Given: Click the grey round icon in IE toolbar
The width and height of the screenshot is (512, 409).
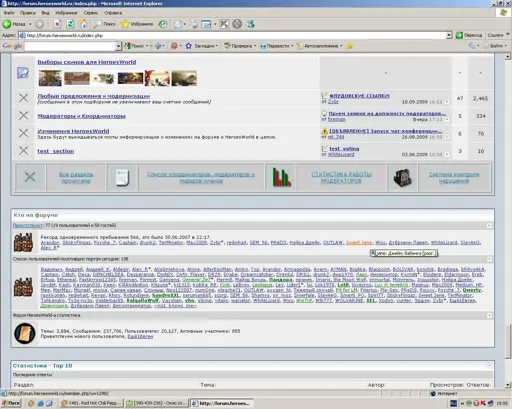Looking at the screenshot, I should 237,24.
